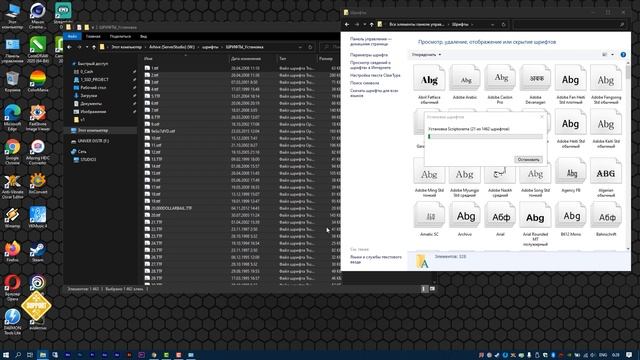
Task: Open Упорядочить dropdown in Fonts window
Action: coord(426,55)
